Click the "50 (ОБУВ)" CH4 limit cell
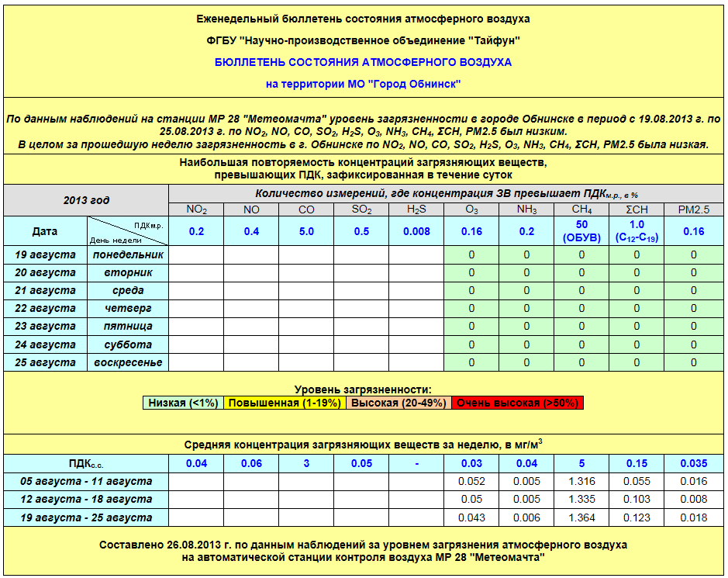Screen dimensions: 728x578 point(581,231)
